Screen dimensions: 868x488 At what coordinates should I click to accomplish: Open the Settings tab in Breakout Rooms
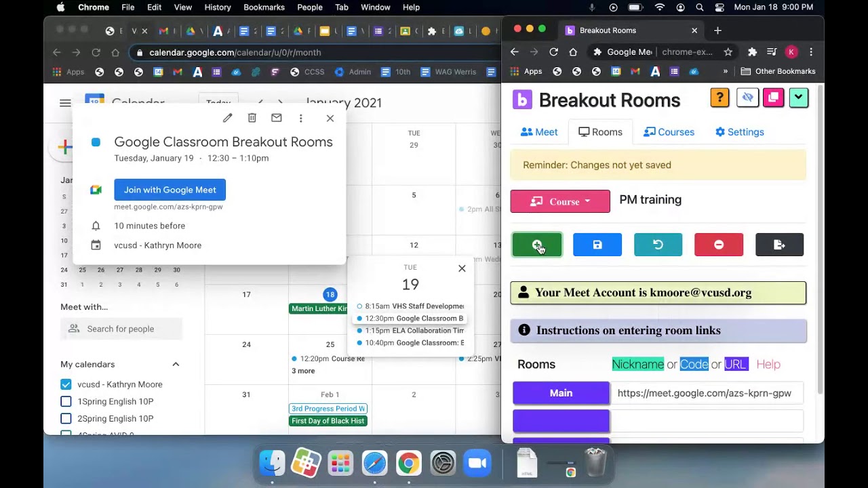(x=739, y=132)
